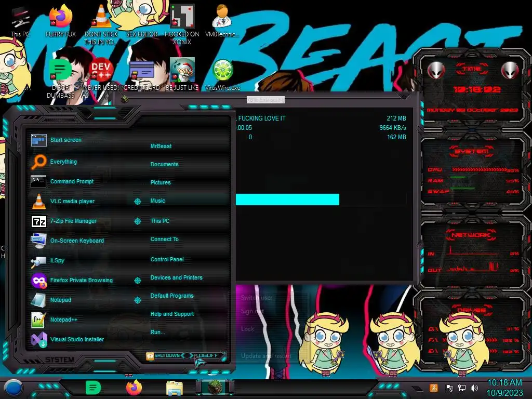
Task: Open the D FOR DUMBASS green desktop icon
Action: (x=60, y=78)
